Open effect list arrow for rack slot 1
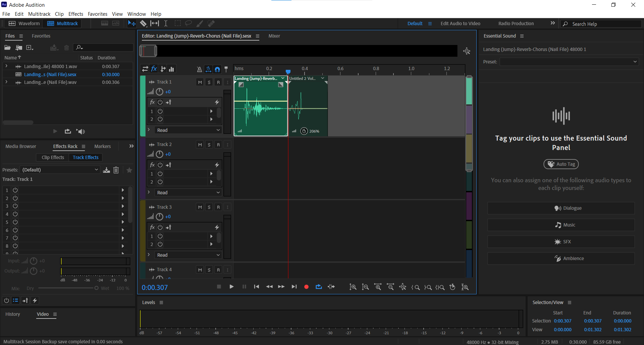The width and height of the screenshot is (644, 345). [123, 190]
